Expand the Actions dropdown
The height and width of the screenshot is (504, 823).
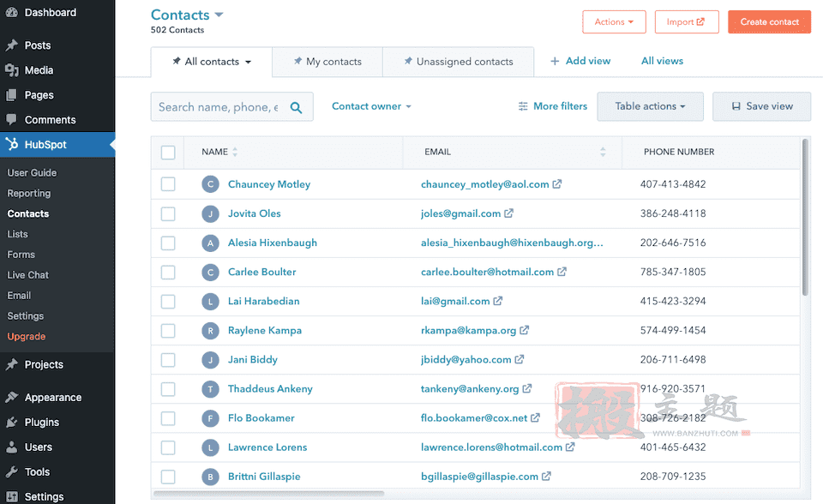coord(614,22)
